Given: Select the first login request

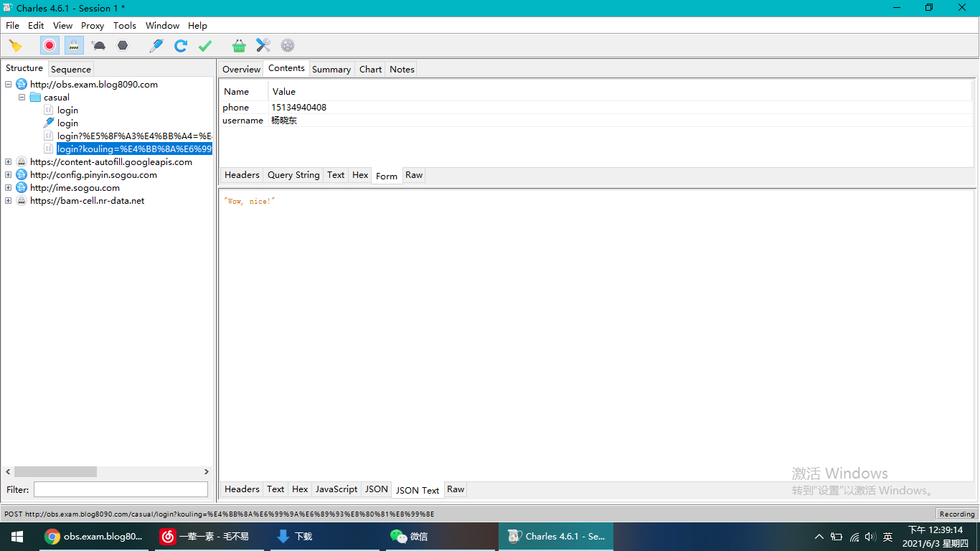Looking at the screenshot, I should (x=67, y=110).
